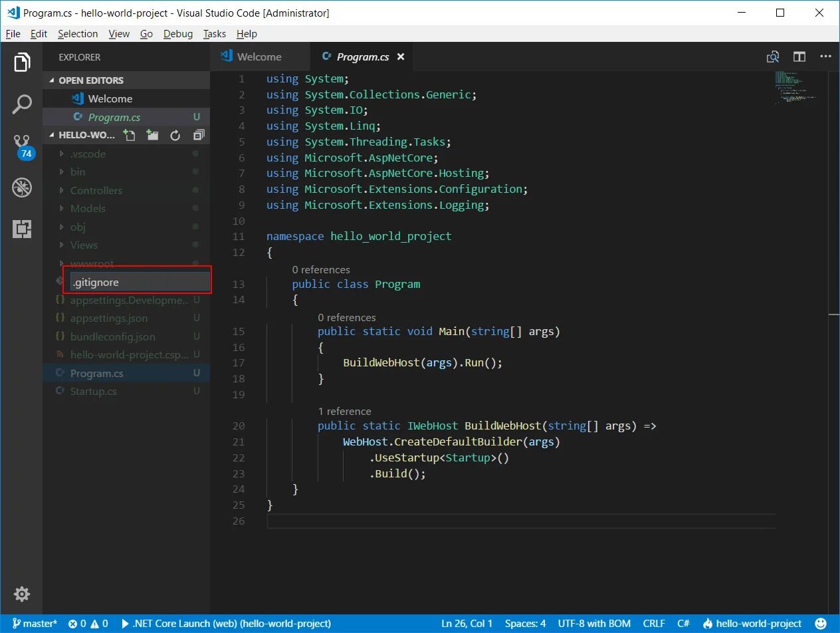Open the Debug menu
This screenshot has height=633, width=840.
click(178, 34)
